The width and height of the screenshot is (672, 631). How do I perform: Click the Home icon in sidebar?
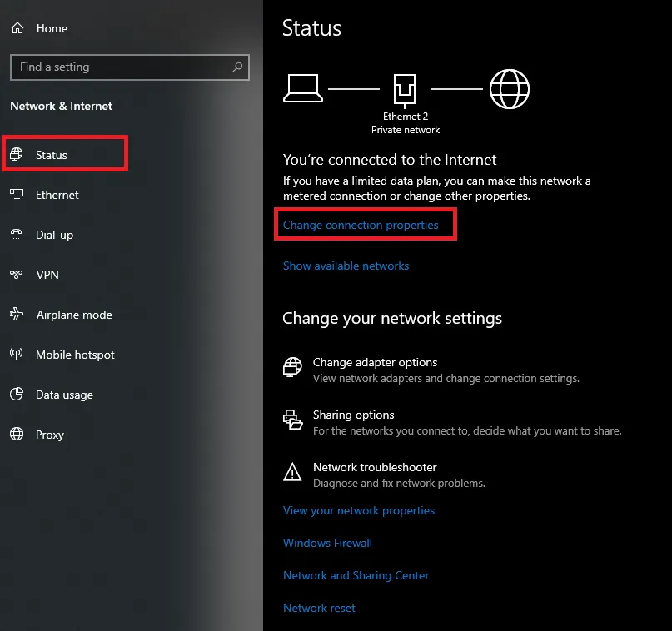pos(17,28)
